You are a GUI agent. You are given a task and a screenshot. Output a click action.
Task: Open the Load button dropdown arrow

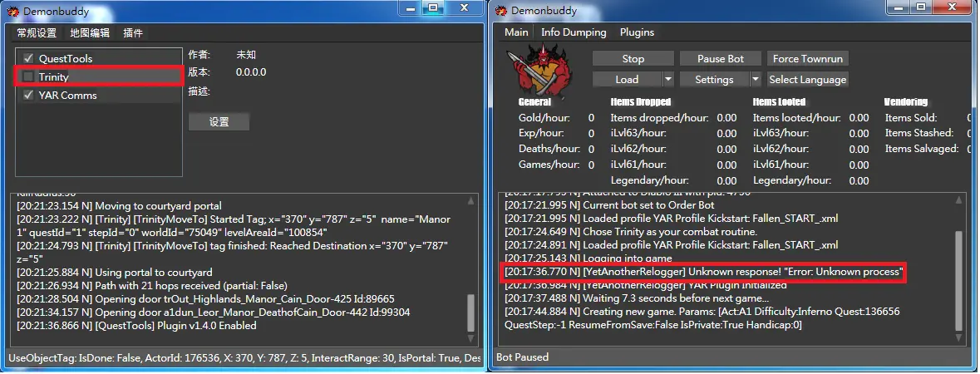(668, 80)
